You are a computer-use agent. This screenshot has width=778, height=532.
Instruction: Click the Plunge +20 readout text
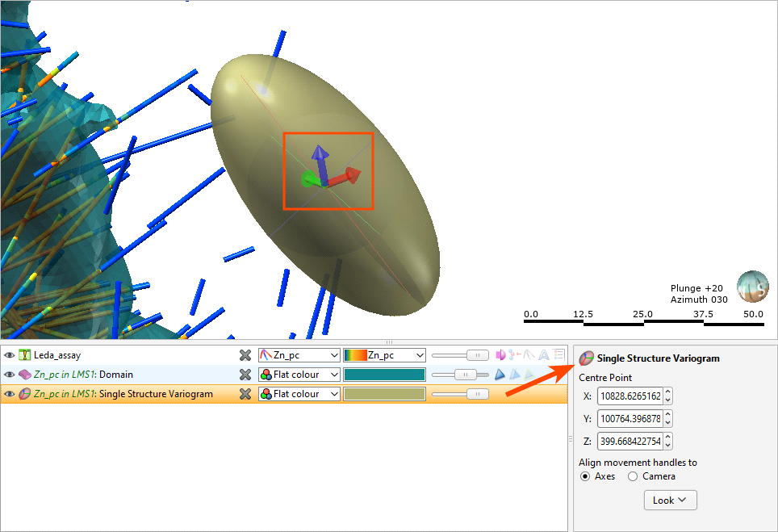click(696, 288)
